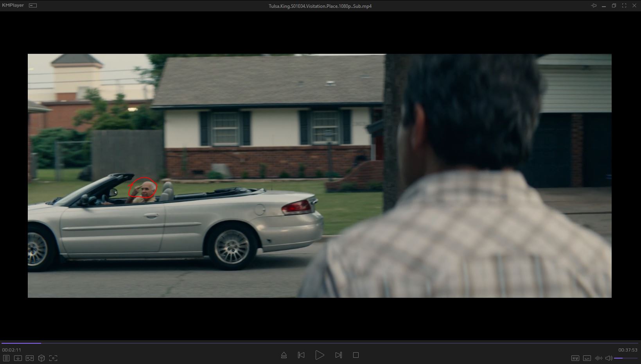Adjust the volume slider
641x364 pixels.
coord(626,358)
